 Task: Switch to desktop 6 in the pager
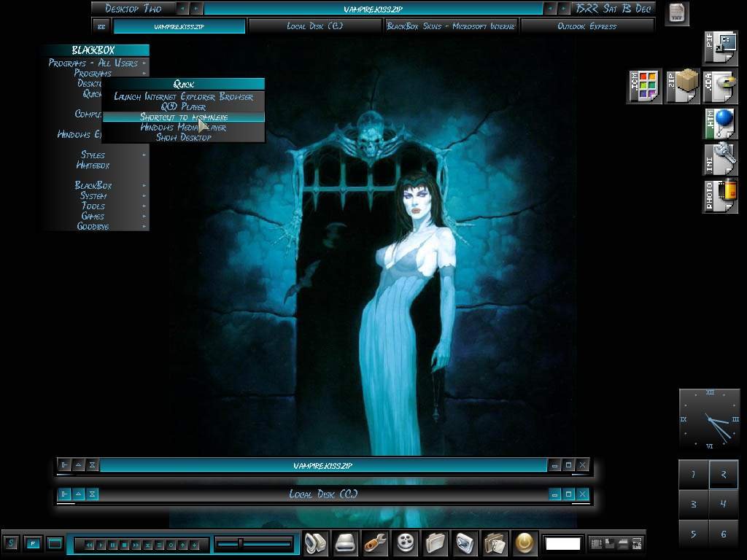point(723,534)
